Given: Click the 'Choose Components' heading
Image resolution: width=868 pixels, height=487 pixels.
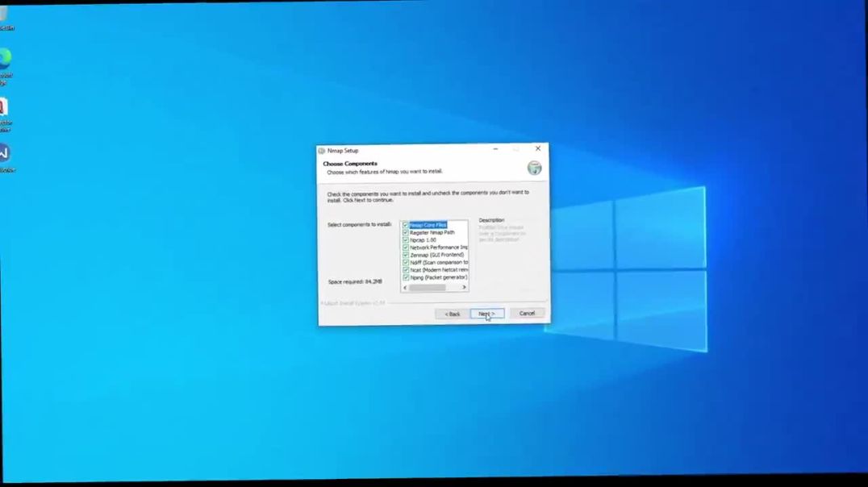Looking at the screenshot, I should 350,164.
